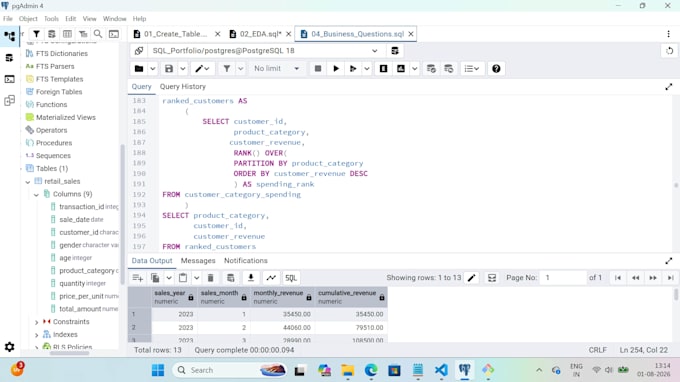This screenshot has height=382, width=680.
Task: Save data changes in the results grid
Action: coord(231,278)
